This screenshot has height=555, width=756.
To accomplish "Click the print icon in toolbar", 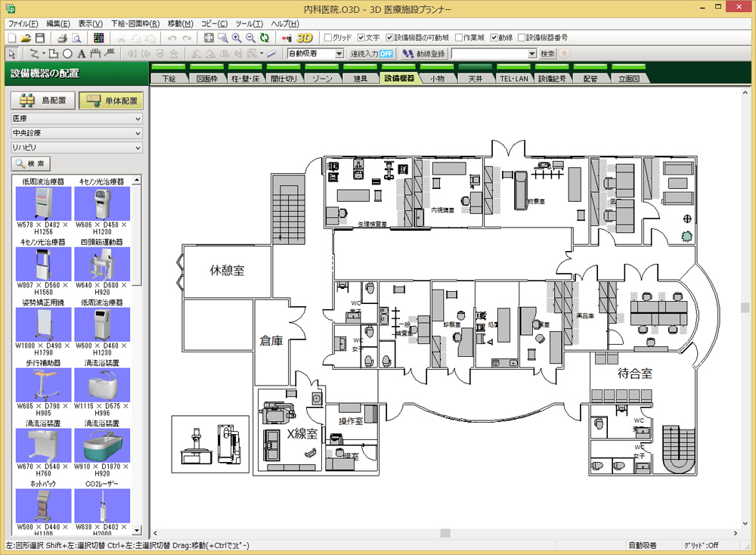I will click(63, 37).
